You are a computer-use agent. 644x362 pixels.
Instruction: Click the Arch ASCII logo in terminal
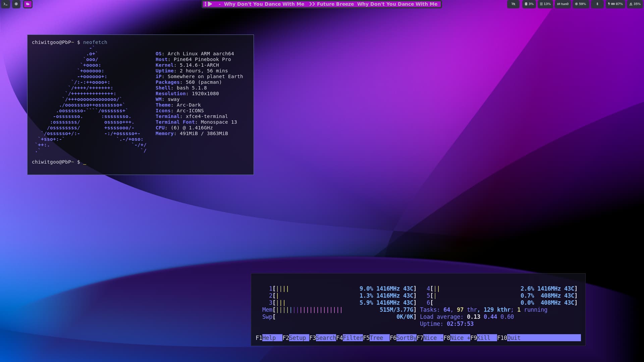[x=91, y=100]
